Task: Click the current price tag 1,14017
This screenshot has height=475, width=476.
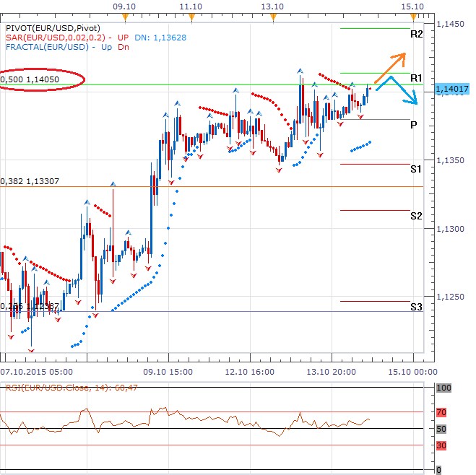Action: pyautogui.click(x=452, y=89)
